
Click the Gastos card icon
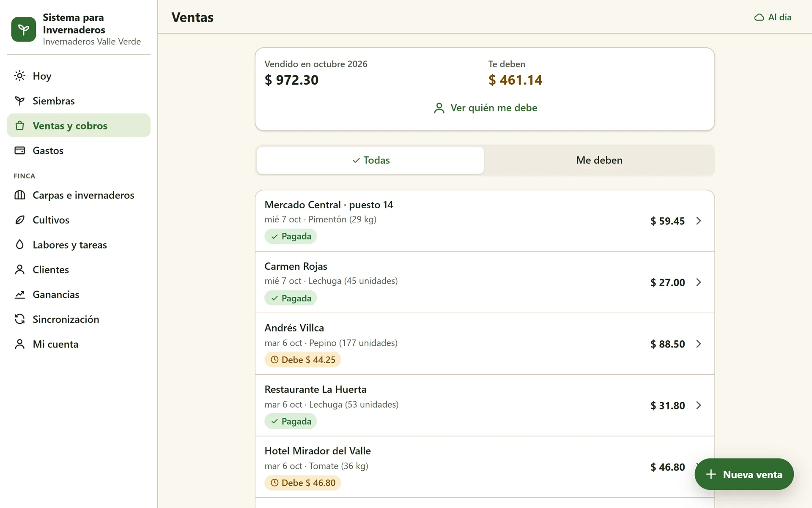pos(19,150)
